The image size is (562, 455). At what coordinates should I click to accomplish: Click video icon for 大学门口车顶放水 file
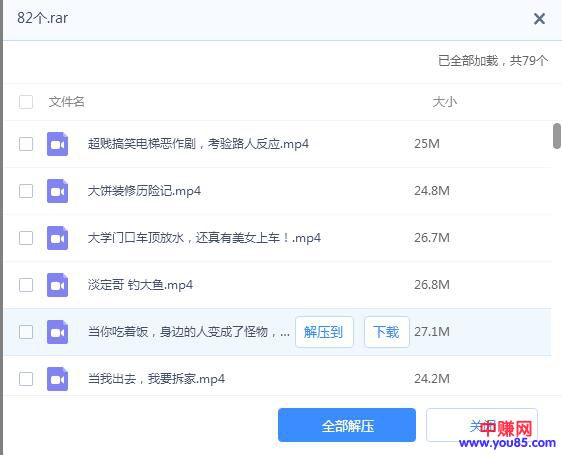click(x=57, y=238)
